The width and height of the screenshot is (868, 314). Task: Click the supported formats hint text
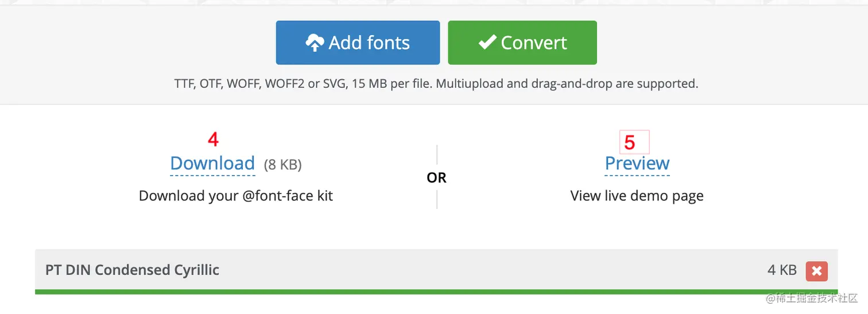436,84
